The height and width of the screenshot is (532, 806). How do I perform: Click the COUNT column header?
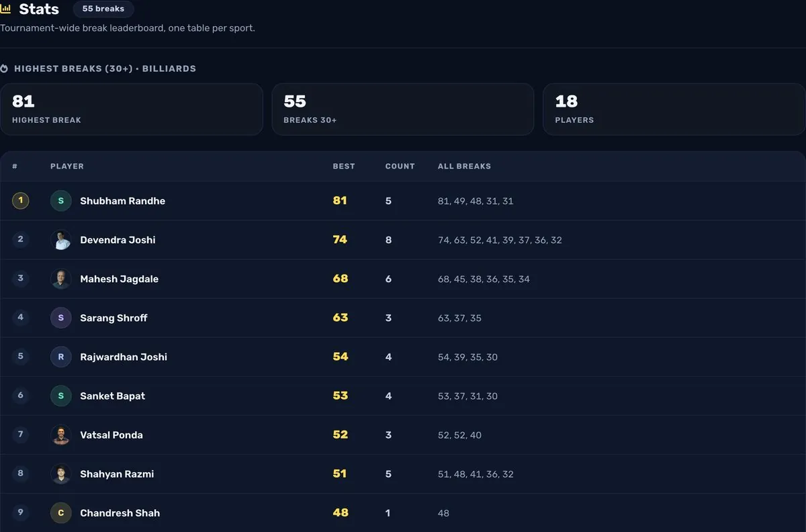(x=400, y=166)
